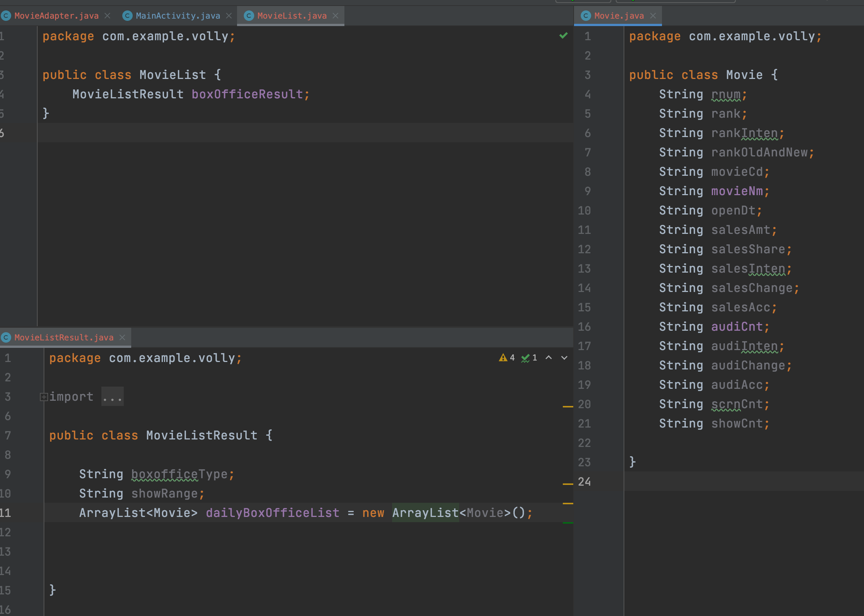Image resolution: width=864 pixels, height=616 pixels.
Task: Place cursor on dailyBoxOfficeList variable
Action: [x=272, y=513]
